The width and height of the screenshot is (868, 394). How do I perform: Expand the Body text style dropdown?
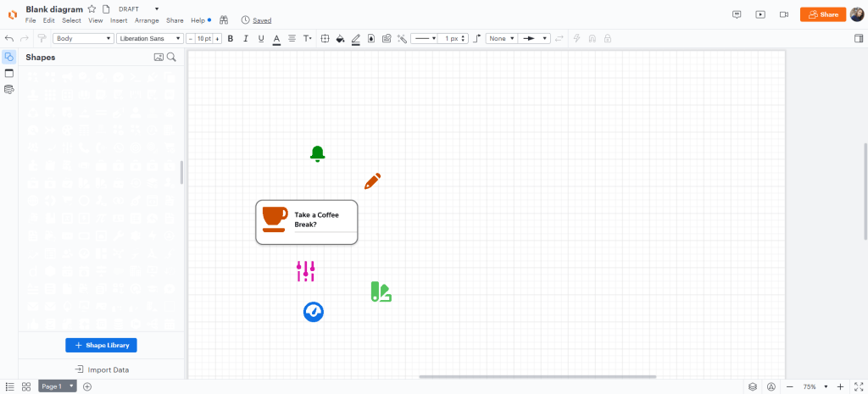pos(83,38)
